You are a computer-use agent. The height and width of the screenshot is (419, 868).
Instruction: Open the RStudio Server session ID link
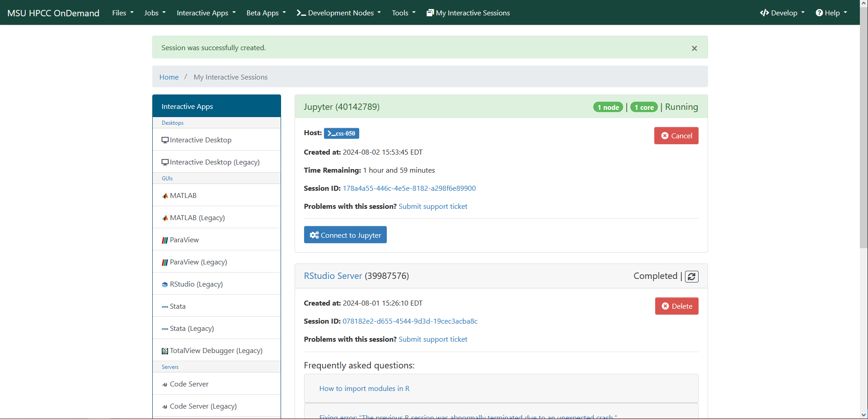pos(410,321)
